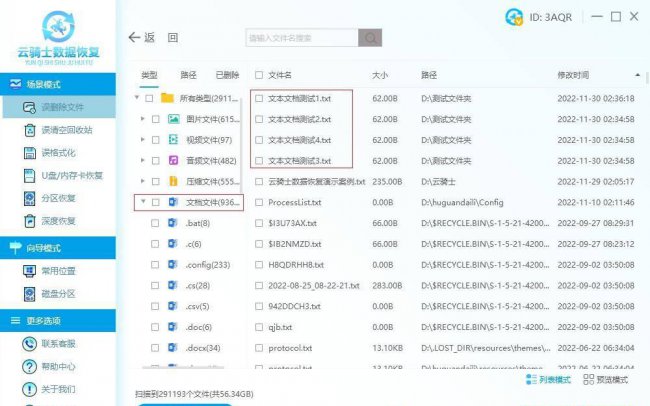The height and width of the screenshot is (406, 650).
Task: Check the select-all 文件名 header checkbox
Action: (x=259, y=75)
